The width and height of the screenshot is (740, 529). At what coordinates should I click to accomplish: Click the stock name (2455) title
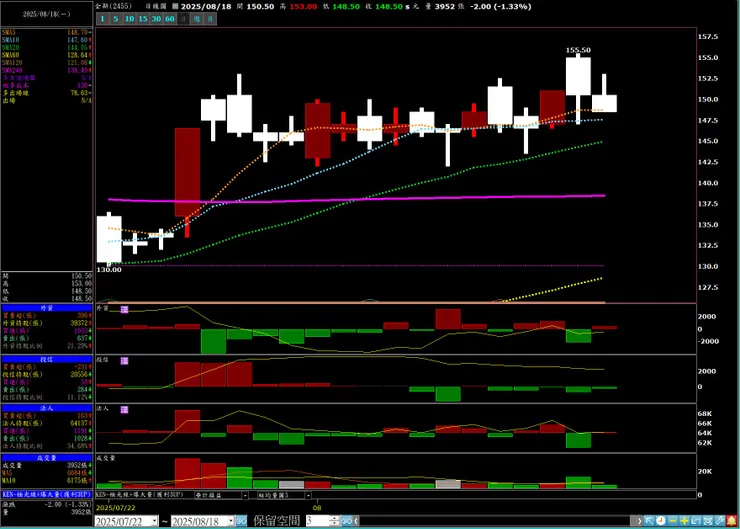(x=114, y=6)
